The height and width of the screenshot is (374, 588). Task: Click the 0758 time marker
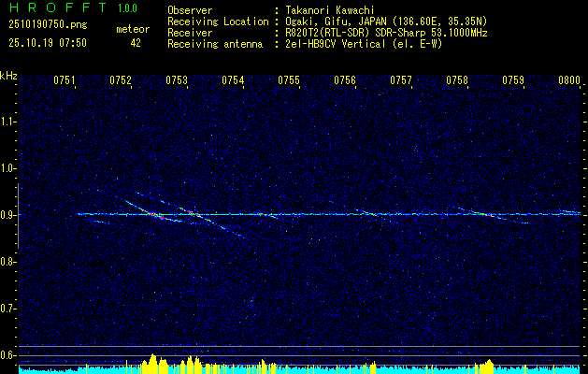pyautogui.click(x=457, y=80)
